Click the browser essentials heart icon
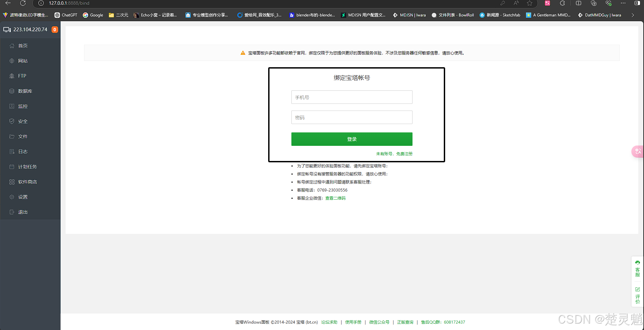Screen dimensions: 644x330 608,3
